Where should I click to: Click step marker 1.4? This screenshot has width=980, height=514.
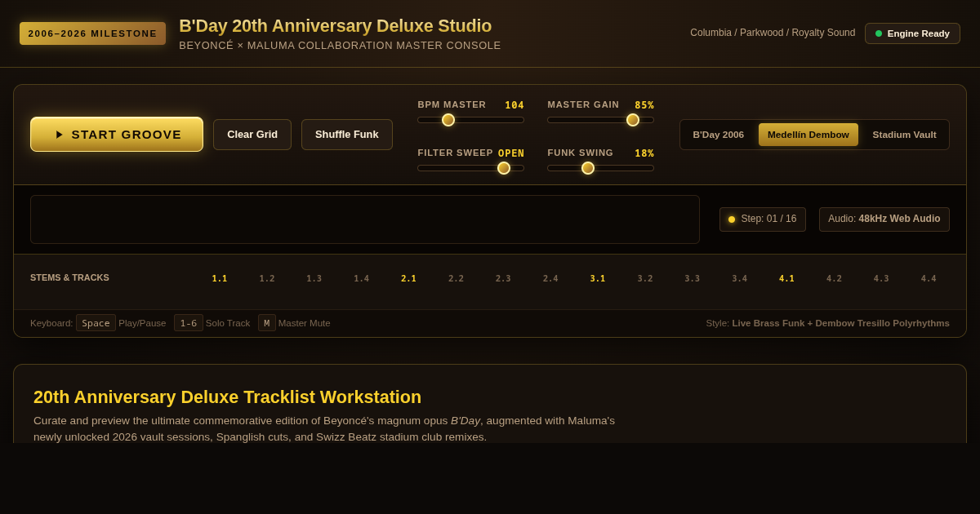(x=362, y=279)
